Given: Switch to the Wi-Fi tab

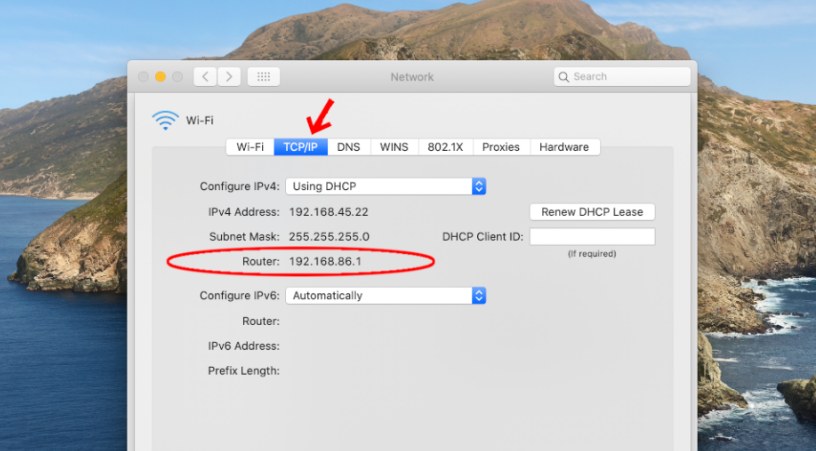Looking at the screenshot, I should click(250, 147).
